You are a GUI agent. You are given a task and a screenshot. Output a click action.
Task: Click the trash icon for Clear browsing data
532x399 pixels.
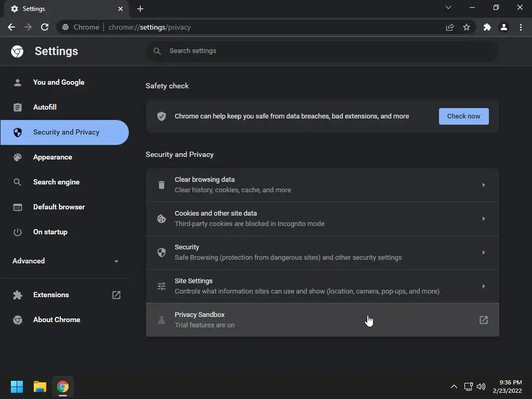click(162, 185)
